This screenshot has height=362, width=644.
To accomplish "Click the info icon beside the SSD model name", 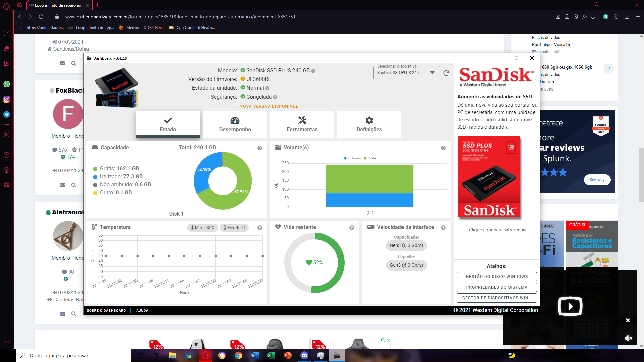I will point(313,71).
